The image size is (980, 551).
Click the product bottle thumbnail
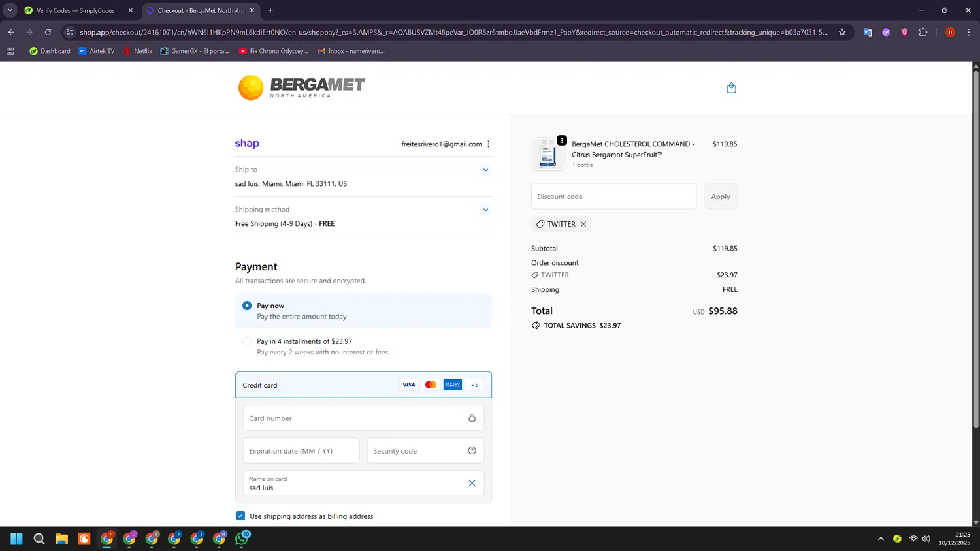pyautogui.click(x=547, y=154)
